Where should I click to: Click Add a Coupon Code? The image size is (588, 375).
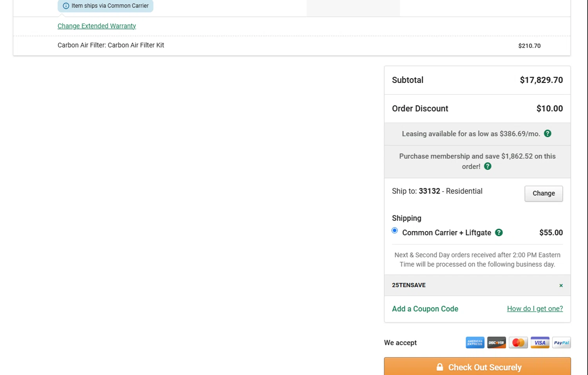coord(425,309)
